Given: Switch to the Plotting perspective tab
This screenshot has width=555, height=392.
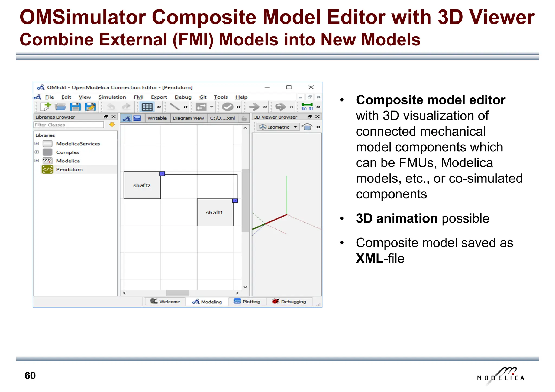Looking at the screenshot, I should coord(247,302).
